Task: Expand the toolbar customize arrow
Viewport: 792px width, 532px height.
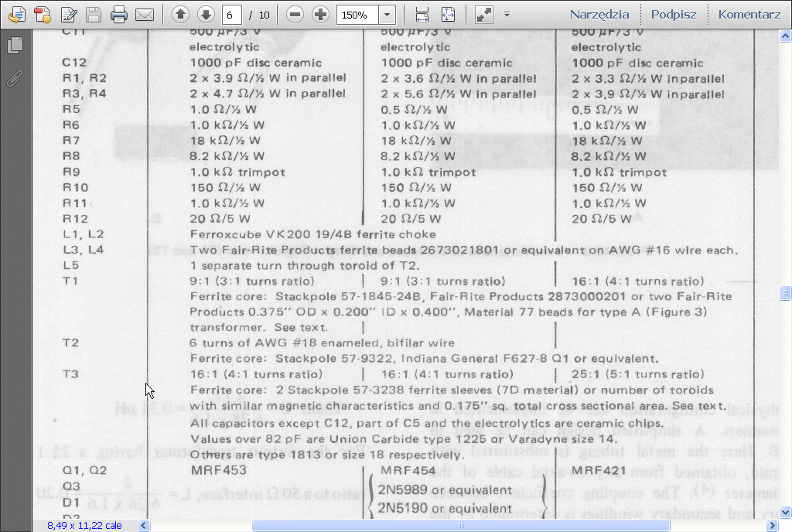Action: 507,14
